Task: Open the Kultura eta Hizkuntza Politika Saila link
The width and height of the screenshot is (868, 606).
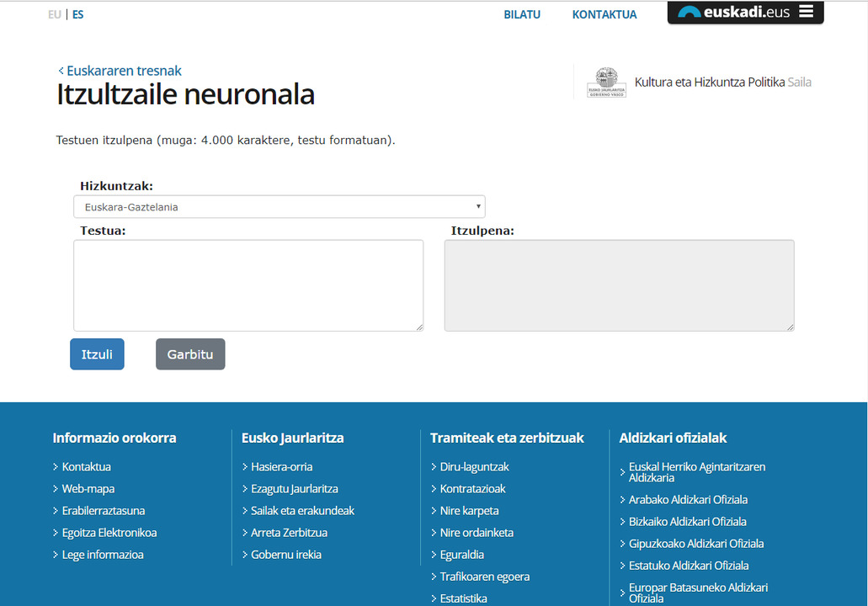Action: coord(722,82)
